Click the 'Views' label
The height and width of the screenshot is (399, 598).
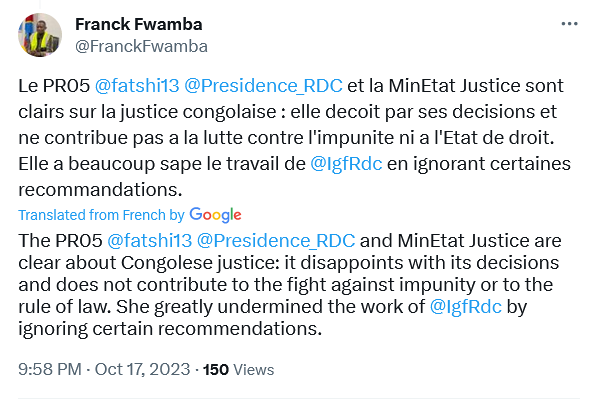point(254,370)
